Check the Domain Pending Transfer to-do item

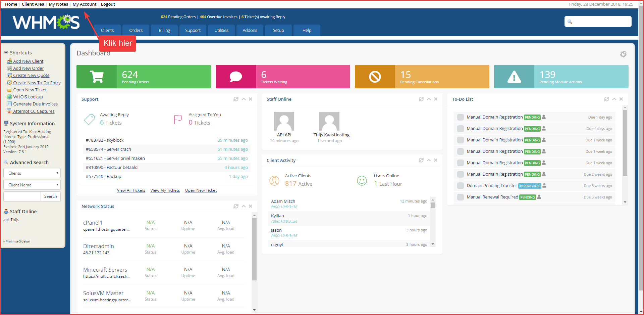461,186
